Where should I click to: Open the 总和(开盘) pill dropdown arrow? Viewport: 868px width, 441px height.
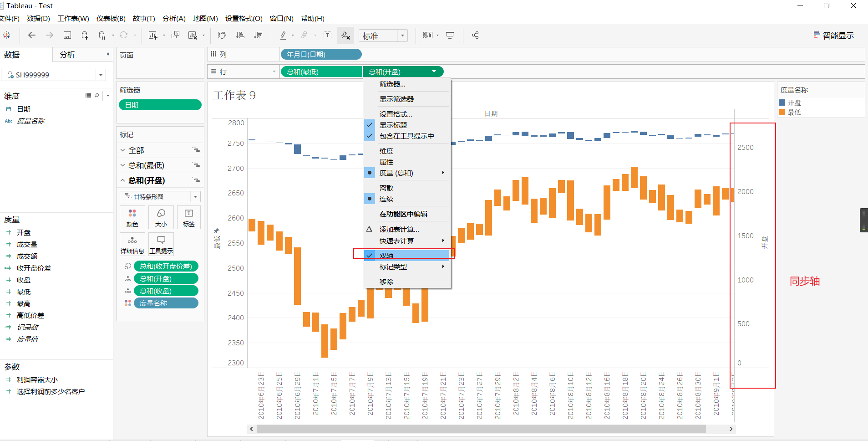(434, 72)
